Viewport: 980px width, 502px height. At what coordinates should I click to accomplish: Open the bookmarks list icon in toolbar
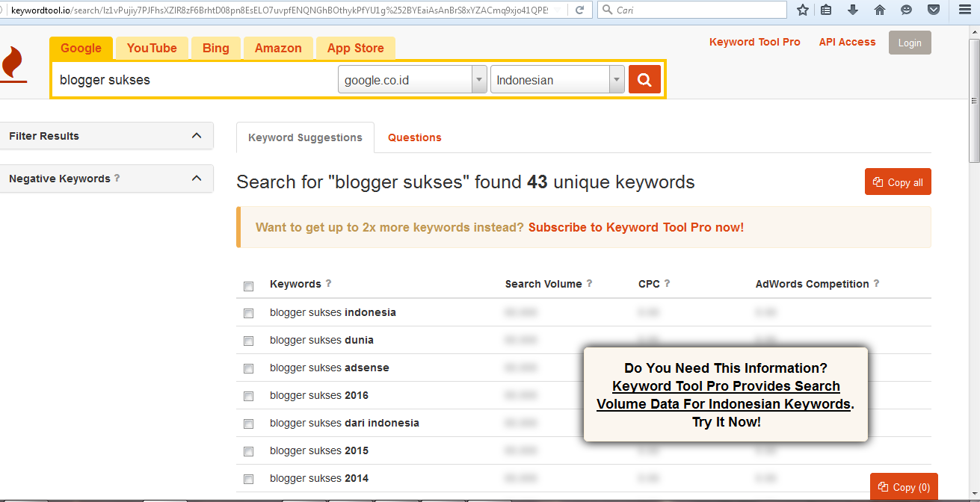click(826, 10)
